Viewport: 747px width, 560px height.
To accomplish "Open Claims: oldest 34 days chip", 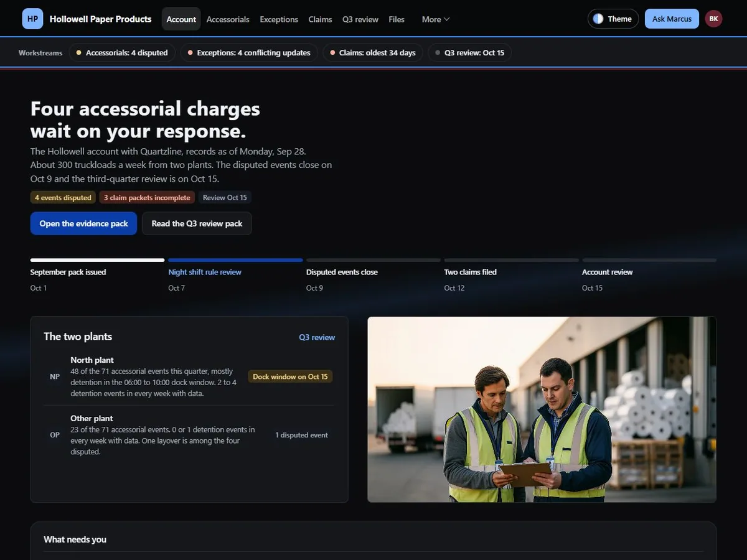I will pyautogui.click(x=373, y=53).
